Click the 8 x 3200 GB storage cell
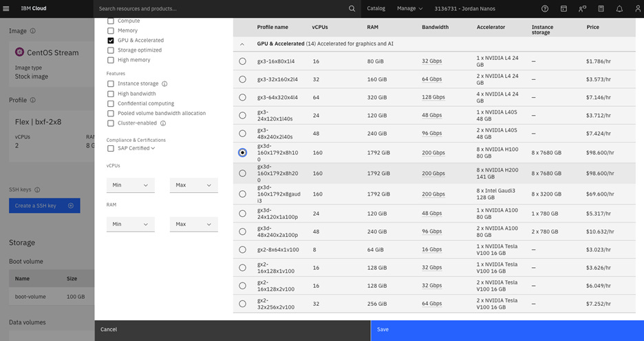Screen dimensions: 644x341 [546, 194]
